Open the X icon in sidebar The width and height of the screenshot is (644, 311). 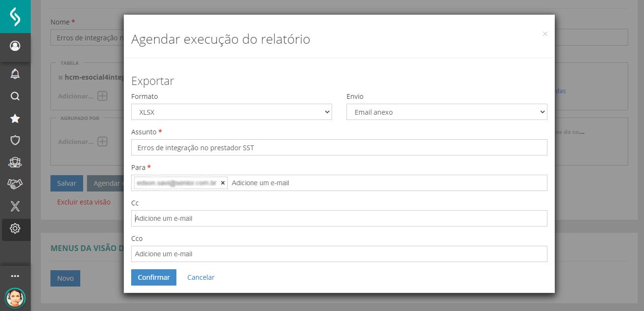point(15,206)
